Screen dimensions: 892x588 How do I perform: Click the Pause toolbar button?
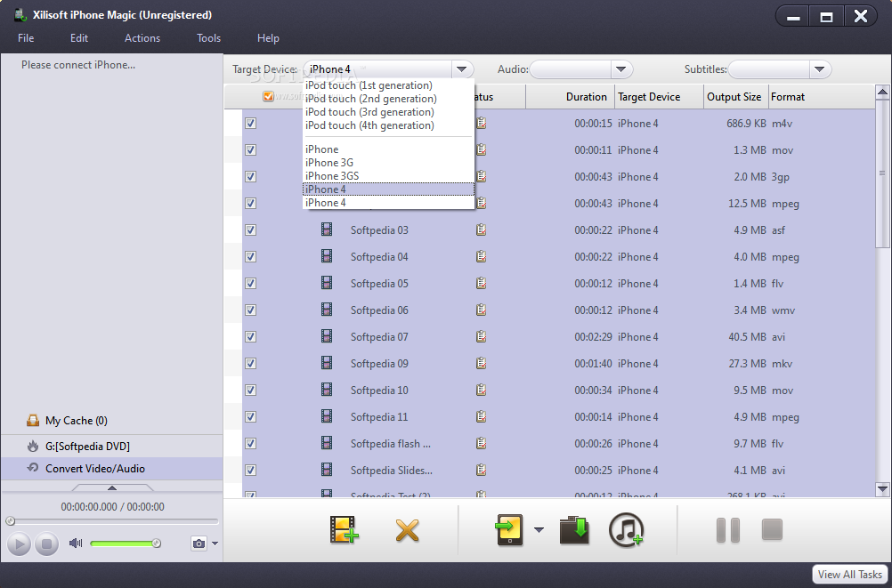coord(727,529)
